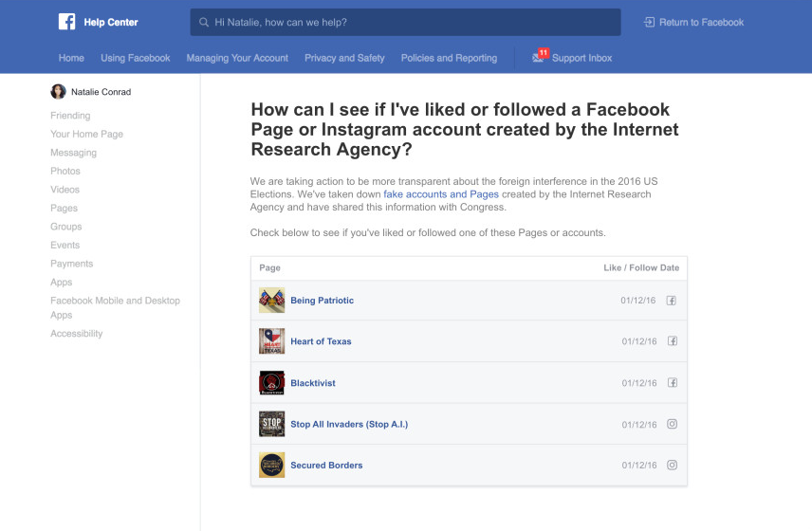Open the Using Facebook menu
Image resolution: width=812 pixels, height=531 pixels.
[135, 58]
